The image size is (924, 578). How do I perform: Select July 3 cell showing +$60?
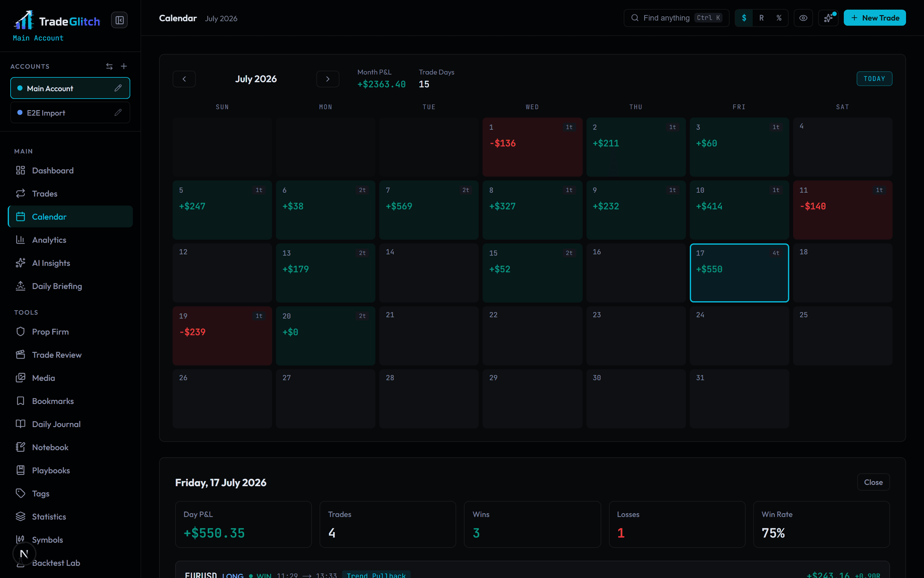tap(739, 147)
